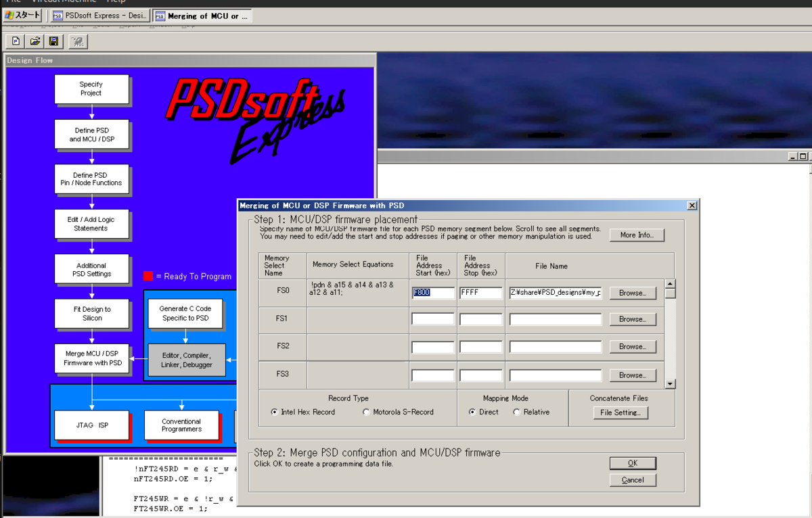This screenshot has height=518, width=812.
Task: Click Browse... for the FS2 row
Action: pos(633,347)
